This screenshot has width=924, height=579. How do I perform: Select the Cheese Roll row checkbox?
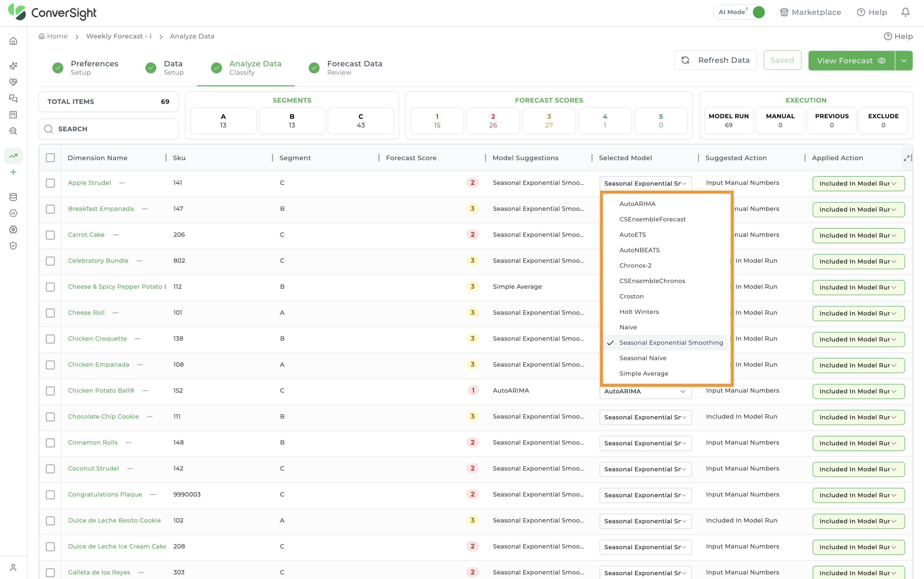50,313
